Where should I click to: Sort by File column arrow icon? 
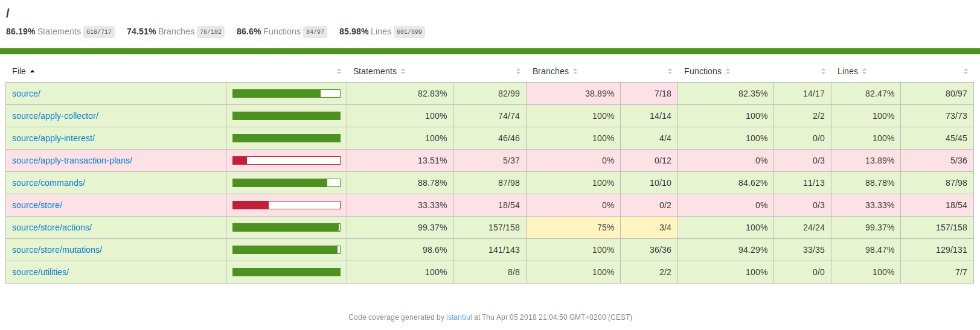pyautogui.click(x=32, y=71)
